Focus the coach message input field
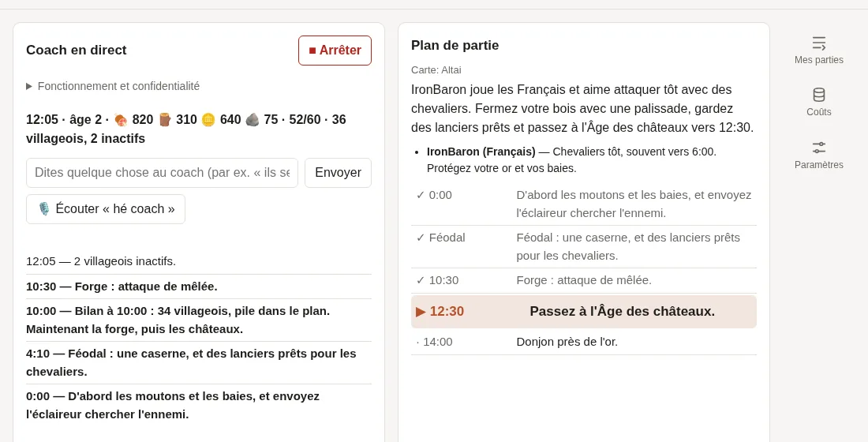This screenshot has width=868, height=442. click(163, 173)
